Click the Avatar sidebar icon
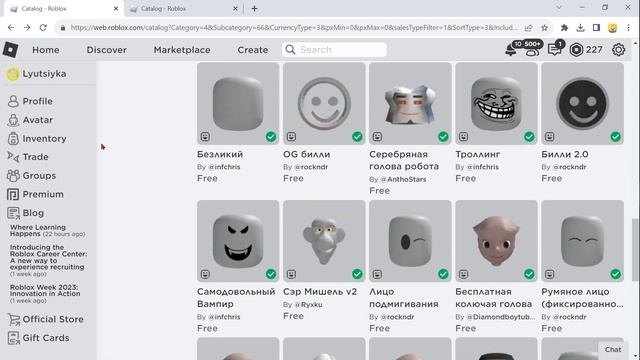 coord(13,120)
